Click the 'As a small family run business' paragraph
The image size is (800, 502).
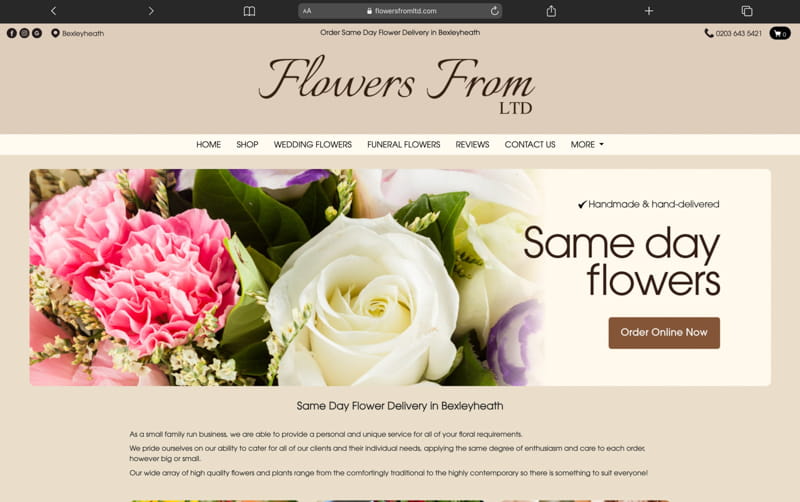point(326,434)
